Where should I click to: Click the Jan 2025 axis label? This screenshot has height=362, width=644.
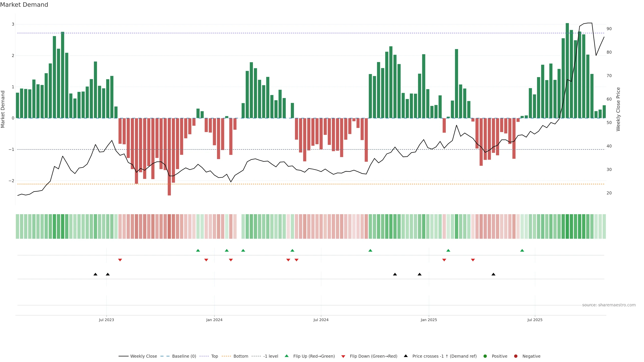(429, 320)
